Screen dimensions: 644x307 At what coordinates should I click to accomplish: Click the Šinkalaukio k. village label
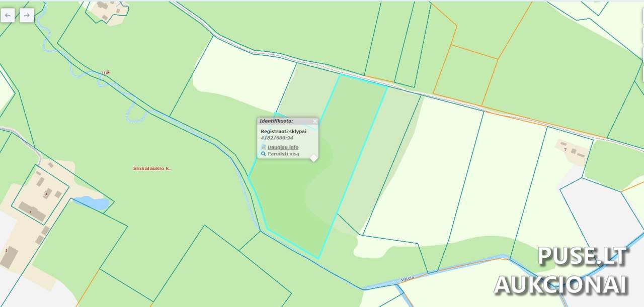click(151, 168)
